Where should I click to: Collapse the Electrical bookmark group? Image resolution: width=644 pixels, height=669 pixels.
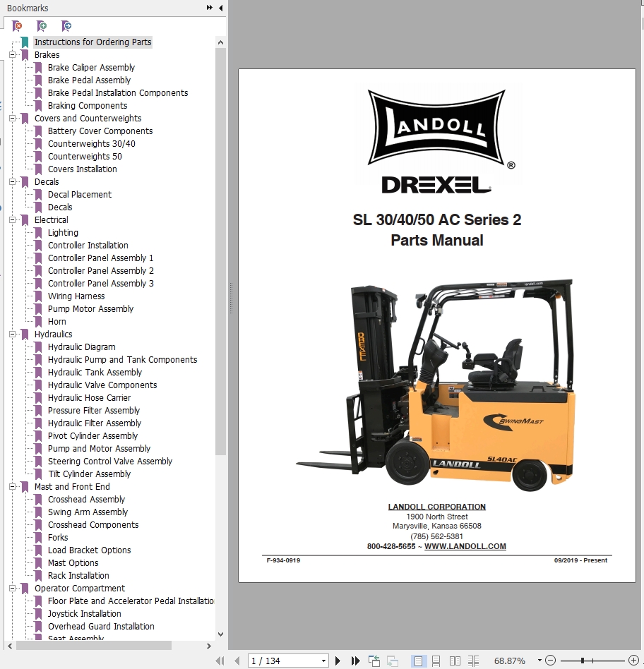click(13, 219)
